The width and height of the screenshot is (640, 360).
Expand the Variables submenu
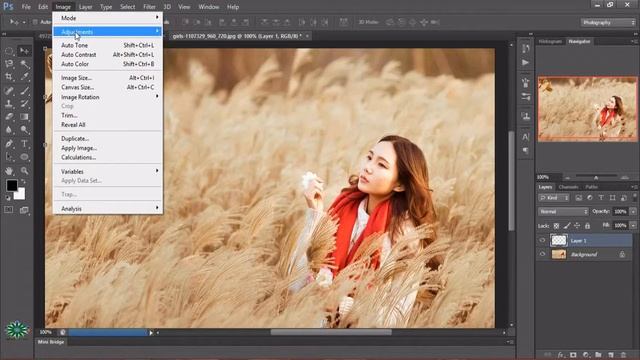tap(108, 171)
